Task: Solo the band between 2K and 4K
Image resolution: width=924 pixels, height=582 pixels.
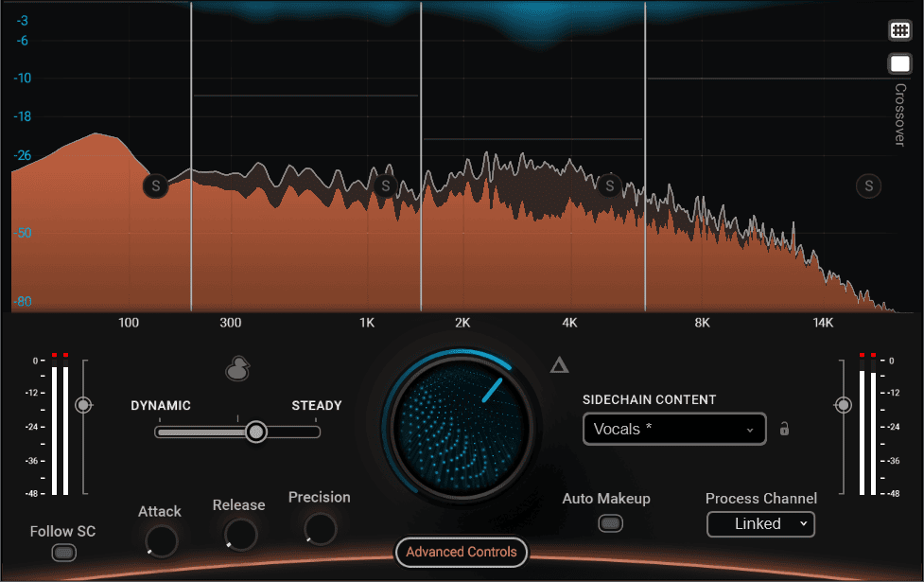Action: coord(610,185)
